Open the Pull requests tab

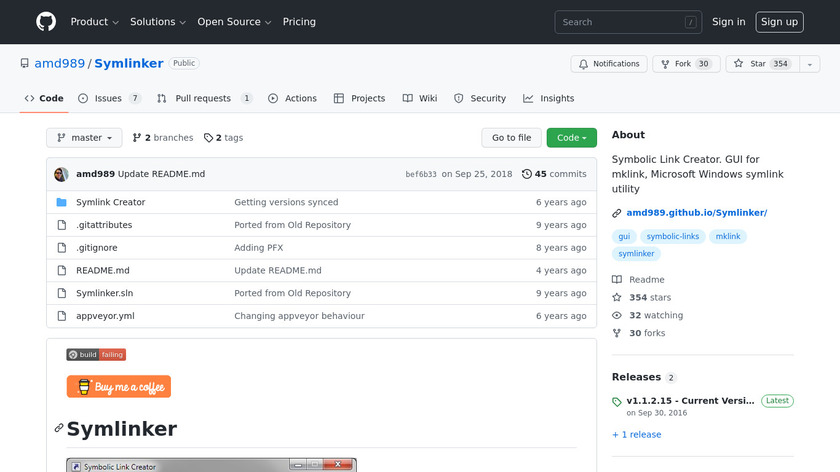coord(202,99)
